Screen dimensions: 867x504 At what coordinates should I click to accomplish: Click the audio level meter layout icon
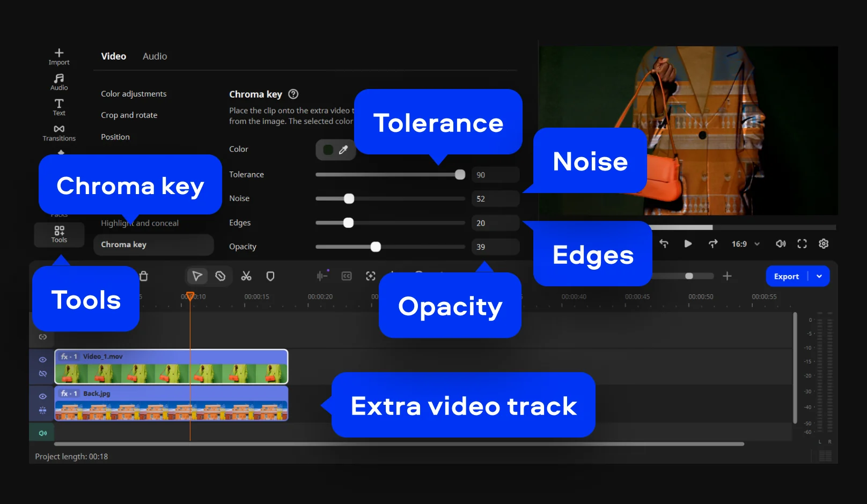tap(825, 456)
